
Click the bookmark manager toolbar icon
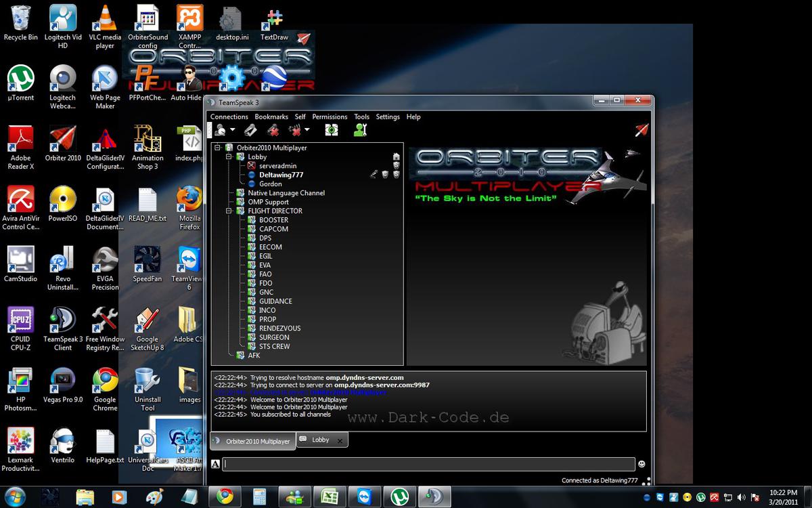tap(250, 130)
